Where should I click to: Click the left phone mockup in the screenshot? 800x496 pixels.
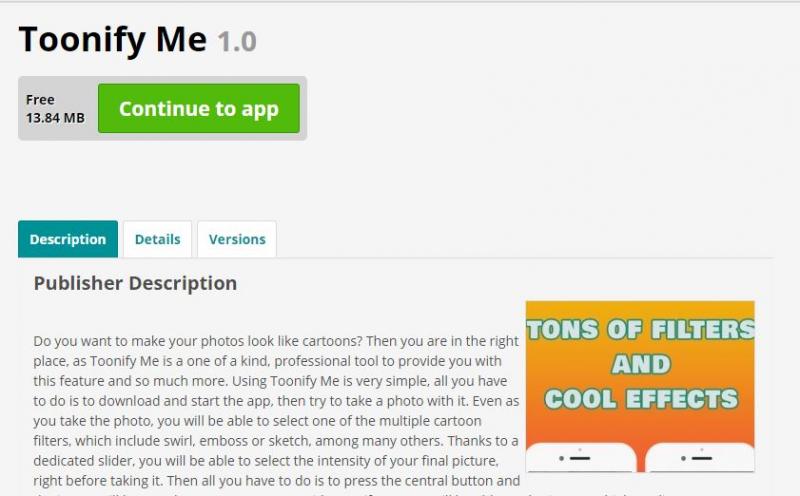(x=581, y=458)
